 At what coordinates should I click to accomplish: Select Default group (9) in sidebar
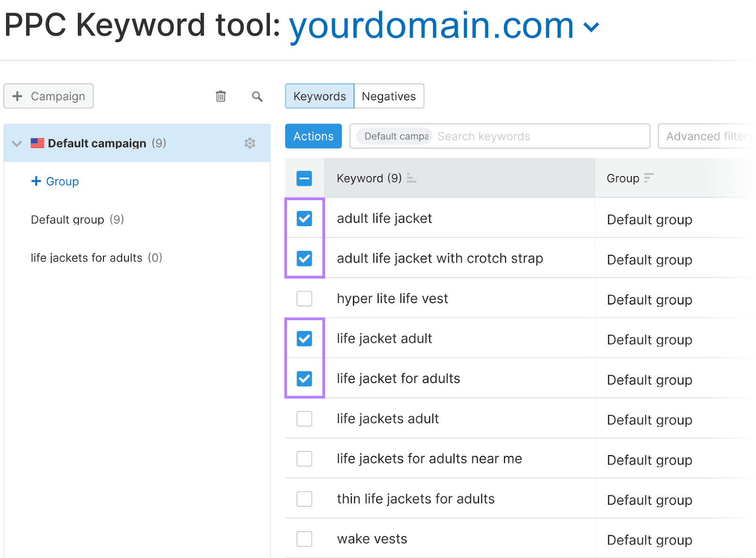point(77,220)
